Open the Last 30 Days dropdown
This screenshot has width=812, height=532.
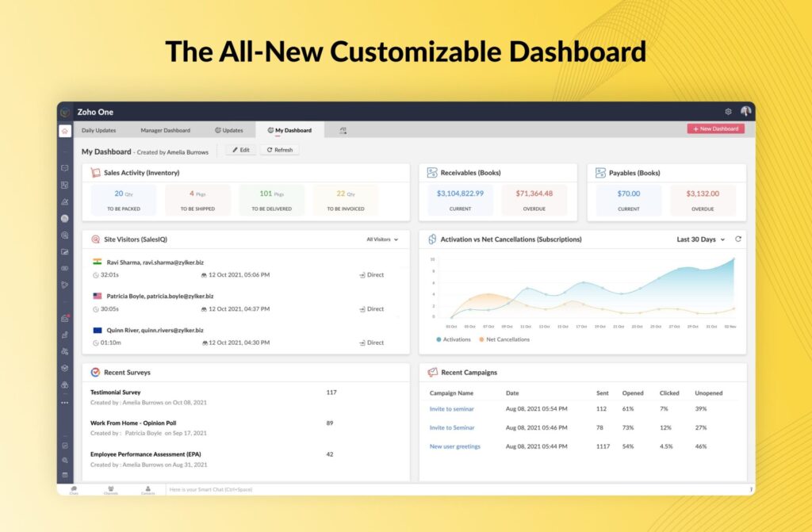(x=701, y=239)
